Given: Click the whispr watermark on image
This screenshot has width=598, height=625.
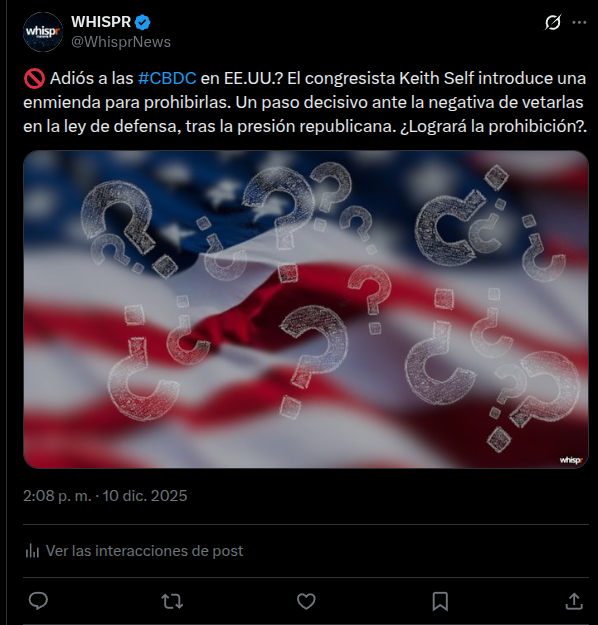Looking at the screenshot, I should tap(571, 460).
